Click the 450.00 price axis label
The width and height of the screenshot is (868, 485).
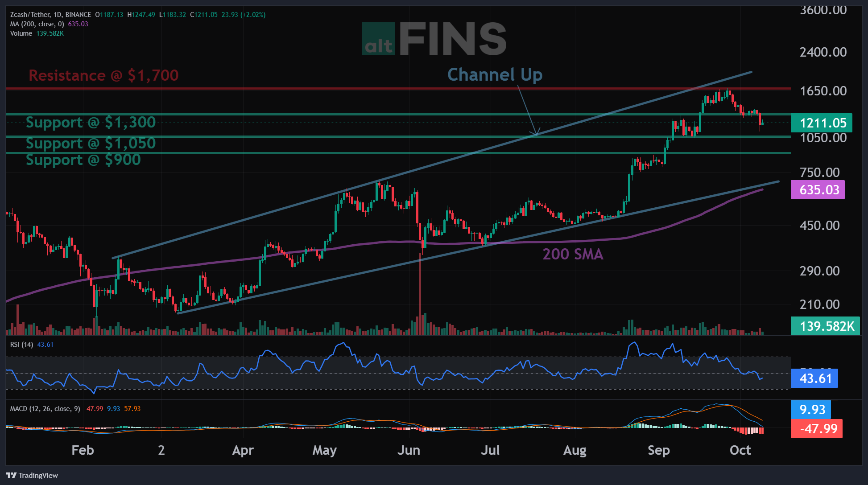click(x=820, y=226)
